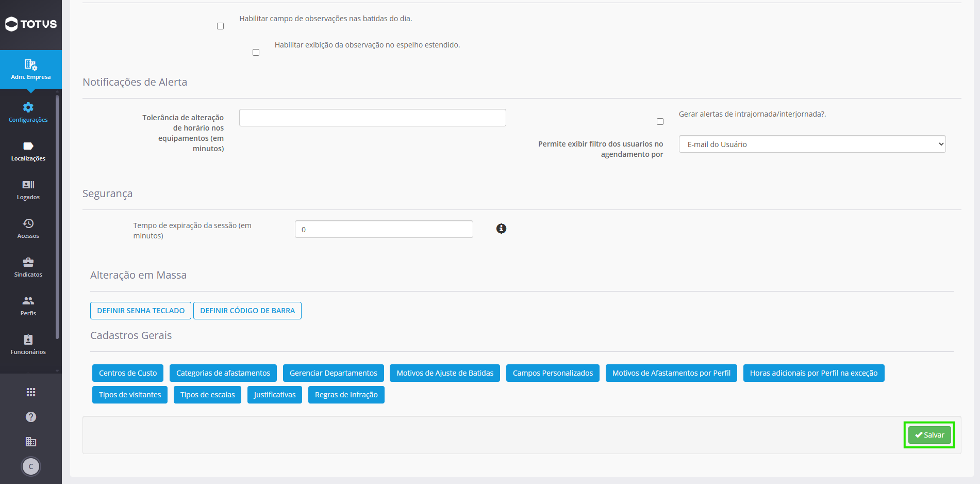
Task: Show session expiration info icon
Action: tap(501, 229)
